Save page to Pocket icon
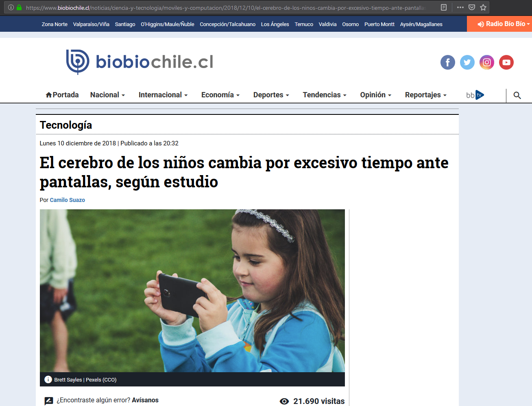Viewport: 532px width, 406px height. [472, 7]
